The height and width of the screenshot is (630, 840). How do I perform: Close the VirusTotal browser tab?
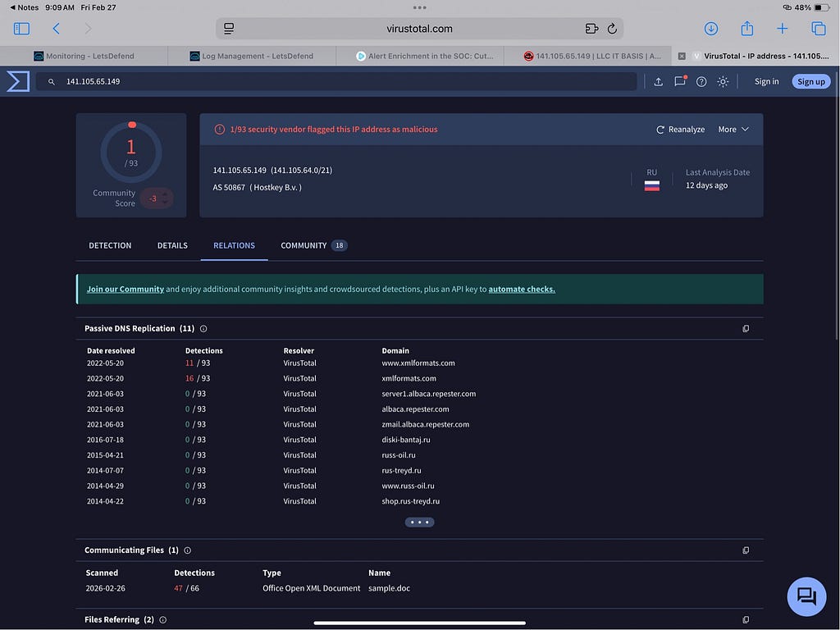pyautogui.click(x=682, y=56)
